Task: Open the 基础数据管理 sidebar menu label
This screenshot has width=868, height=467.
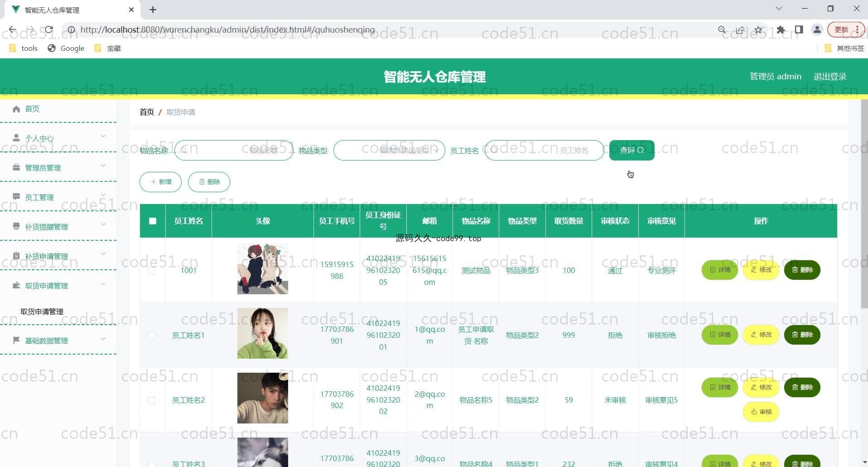Action: pos(47,341)
